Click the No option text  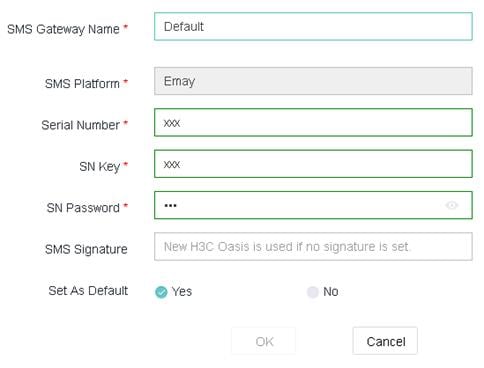331,292
